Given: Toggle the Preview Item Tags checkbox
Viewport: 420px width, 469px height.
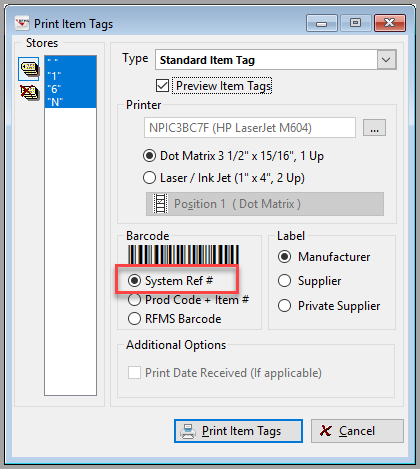Looking at the screenshot, I should [162, 86].
